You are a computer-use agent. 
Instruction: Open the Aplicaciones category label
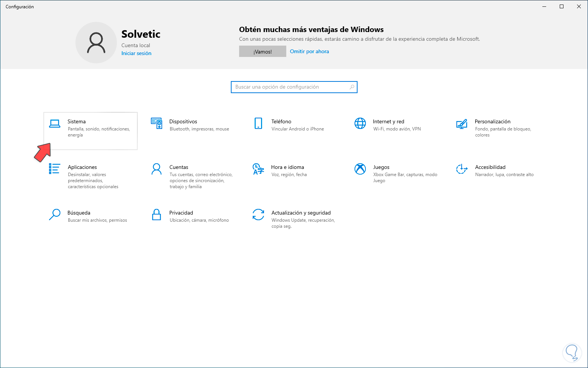[x=82, y=167]
